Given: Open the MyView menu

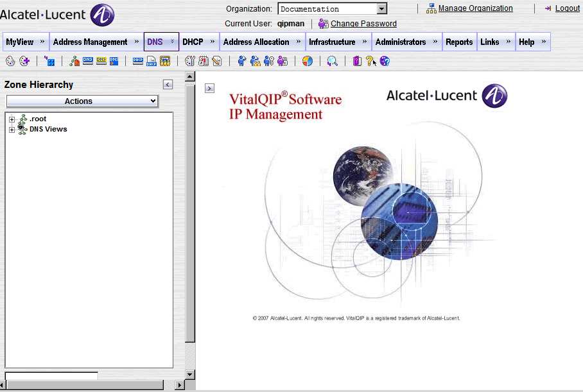Looking at the screenshot, I should coord(26,42).
